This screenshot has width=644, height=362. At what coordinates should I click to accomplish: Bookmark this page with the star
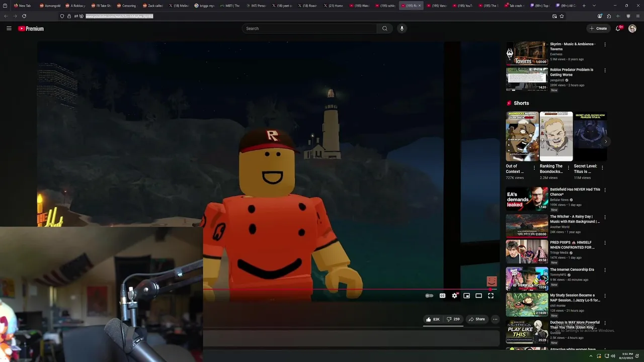click(561, 16)
